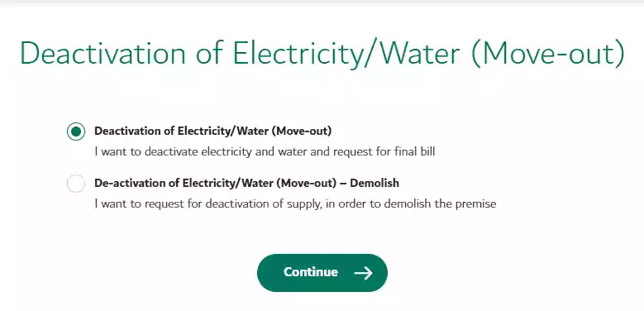Click the word Continue on the green button
The width and height of the screenshot is (644, 311).
click(311, 272)
